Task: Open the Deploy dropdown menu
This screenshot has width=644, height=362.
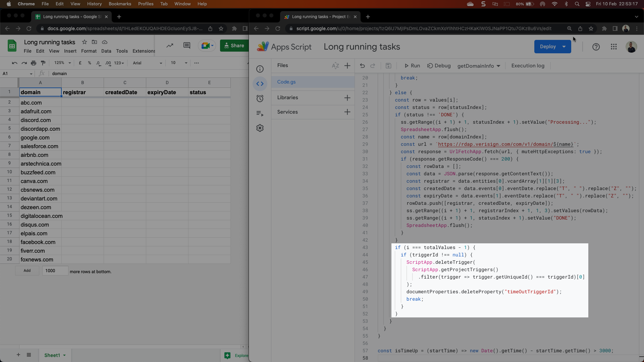Action: tap(564, 47)
